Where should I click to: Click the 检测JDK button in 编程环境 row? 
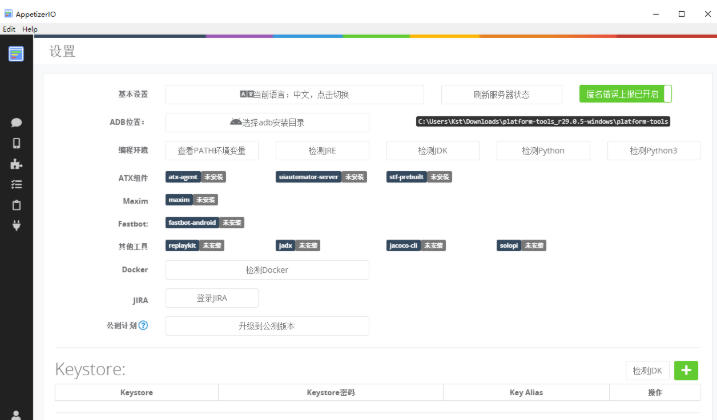[x=433, y=151]
